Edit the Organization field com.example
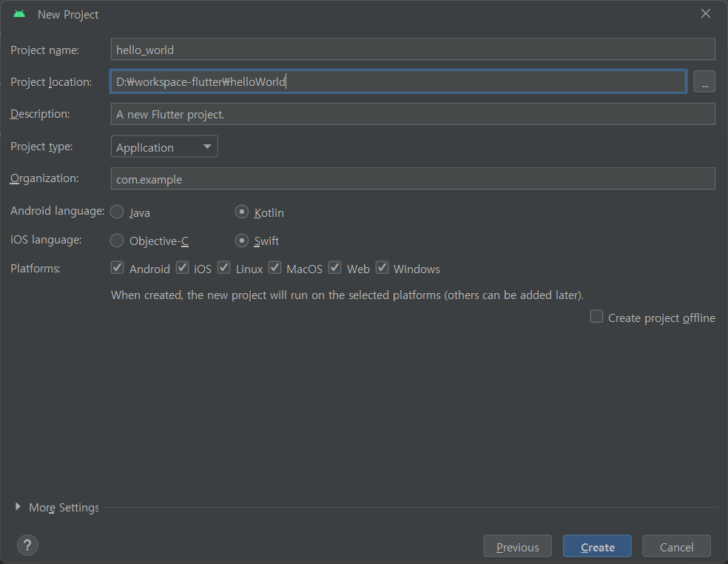The image size is (728, 564). (x=413, y=178)
